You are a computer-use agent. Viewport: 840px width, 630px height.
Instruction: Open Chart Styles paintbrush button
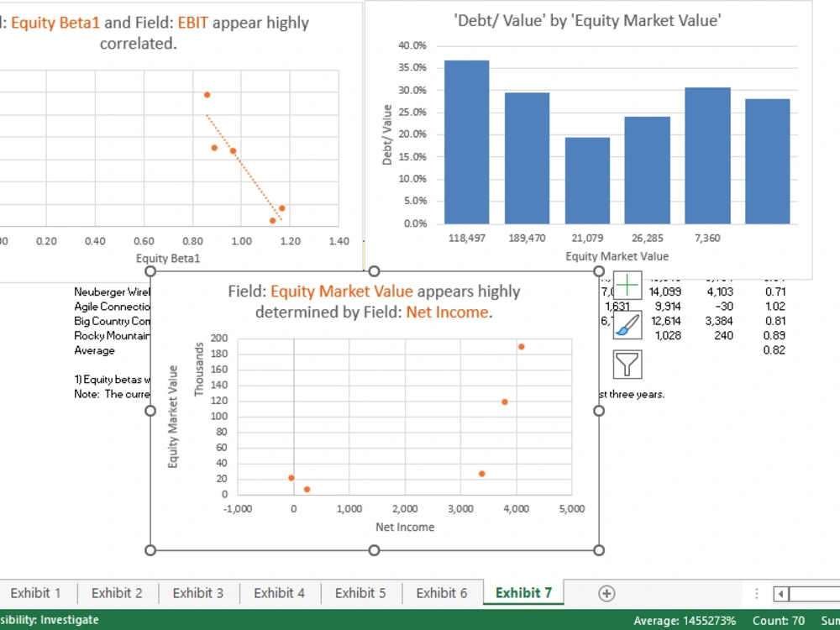627,324
